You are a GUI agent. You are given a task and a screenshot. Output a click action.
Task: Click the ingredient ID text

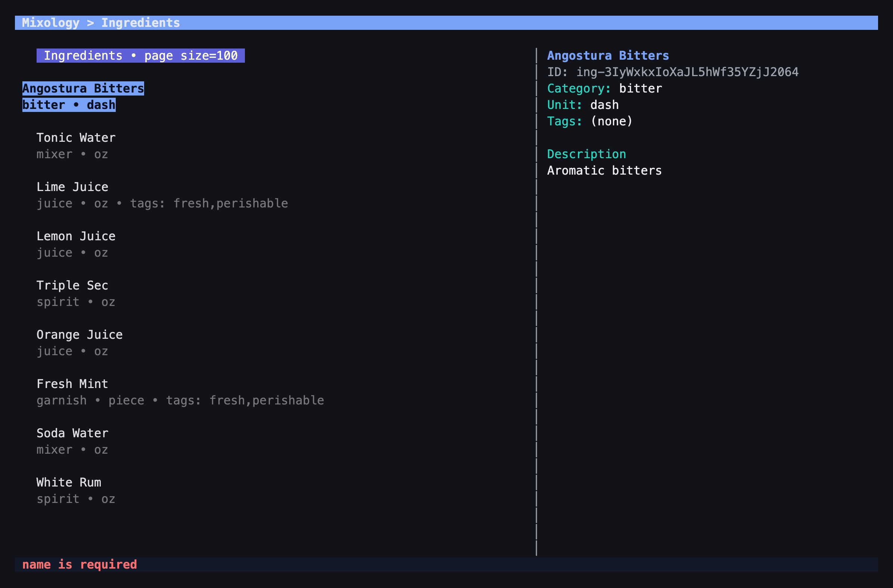pos(673,72)
